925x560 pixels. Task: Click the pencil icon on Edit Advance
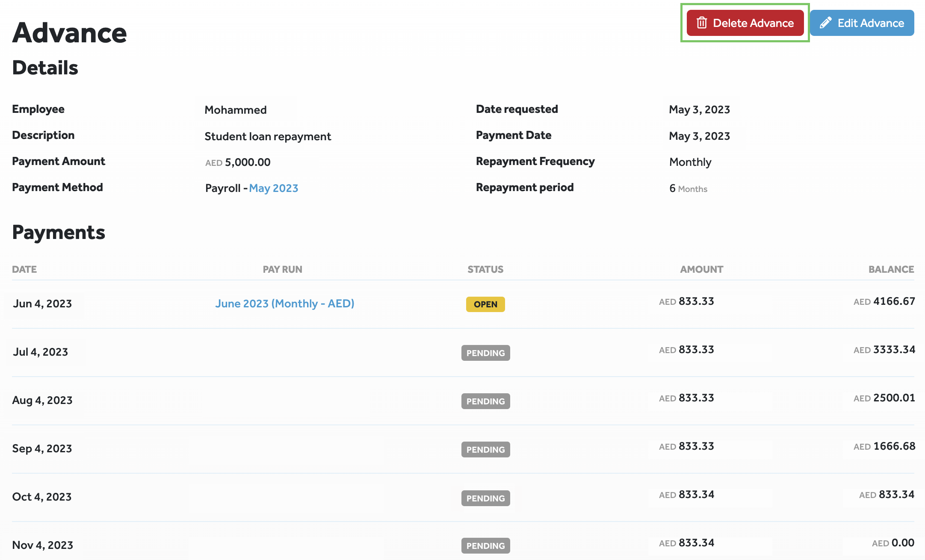coord(826,23)
